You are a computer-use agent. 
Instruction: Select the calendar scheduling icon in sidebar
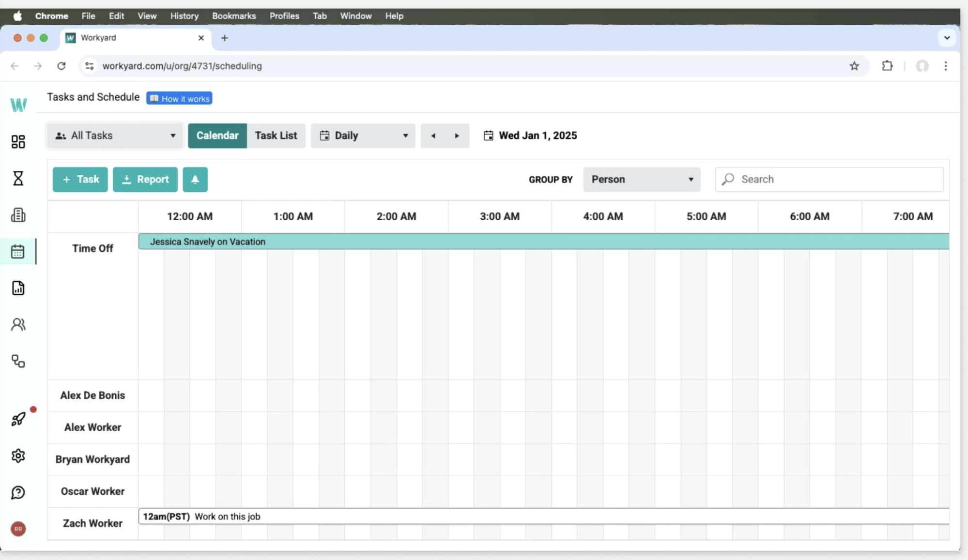click(18, 251)
